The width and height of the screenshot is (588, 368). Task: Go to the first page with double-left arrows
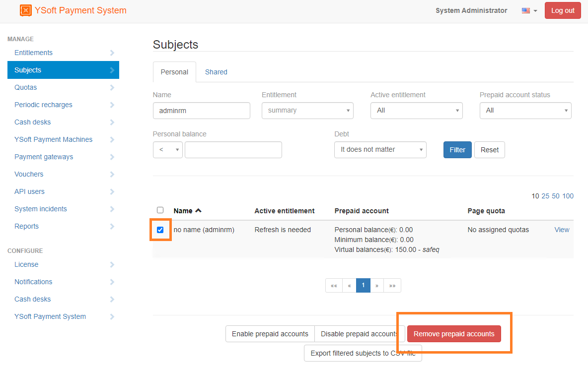tap(334, 286)
